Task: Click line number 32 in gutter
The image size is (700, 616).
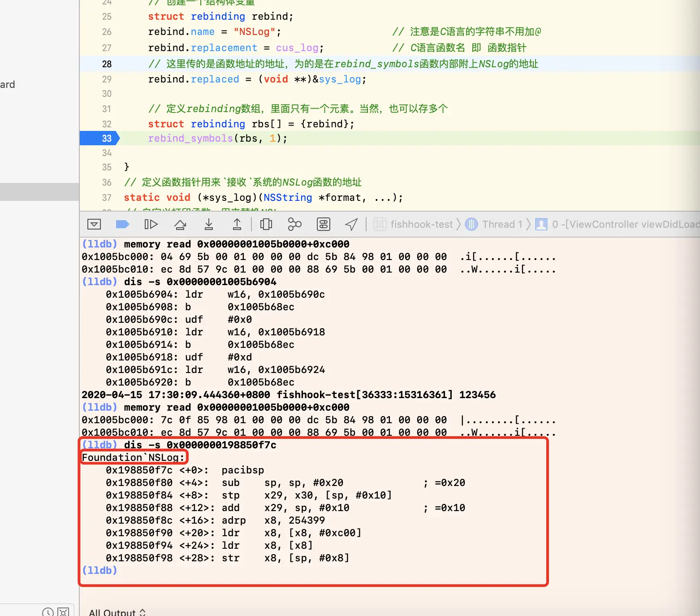Action: 107,124
